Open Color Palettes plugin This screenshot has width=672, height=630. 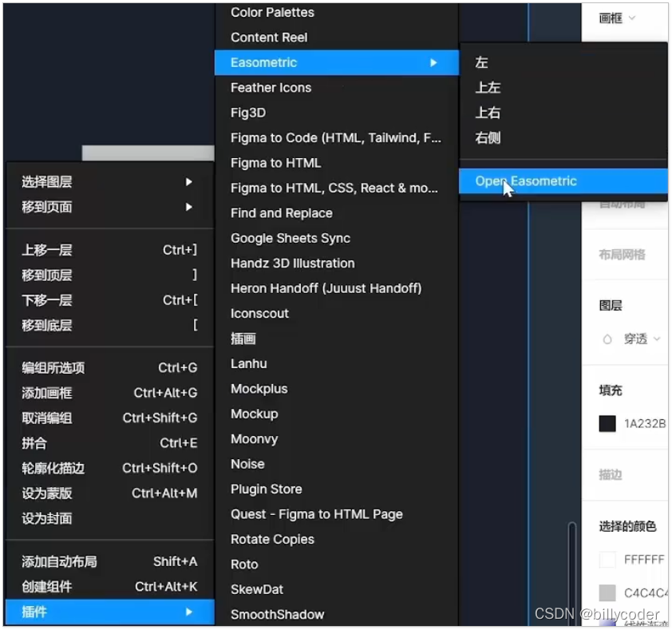337,13
